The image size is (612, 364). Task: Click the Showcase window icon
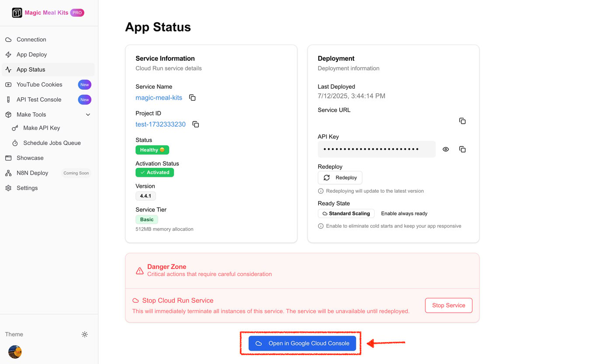(8, 158)
